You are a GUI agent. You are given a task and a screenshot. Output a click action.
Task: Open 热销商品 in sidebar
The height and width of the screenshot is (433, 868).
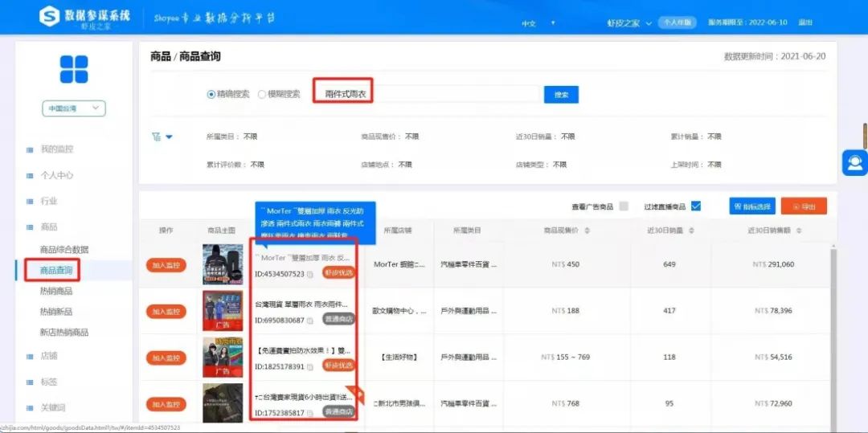56,291
